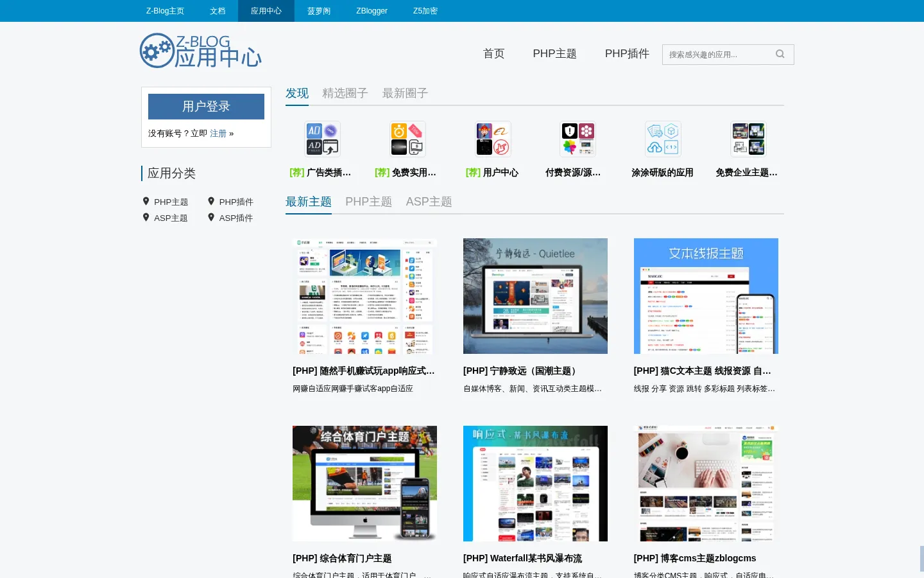Screen dimensions: 924x578
Task: Select the 最新主题 tab
Action: 309,202
